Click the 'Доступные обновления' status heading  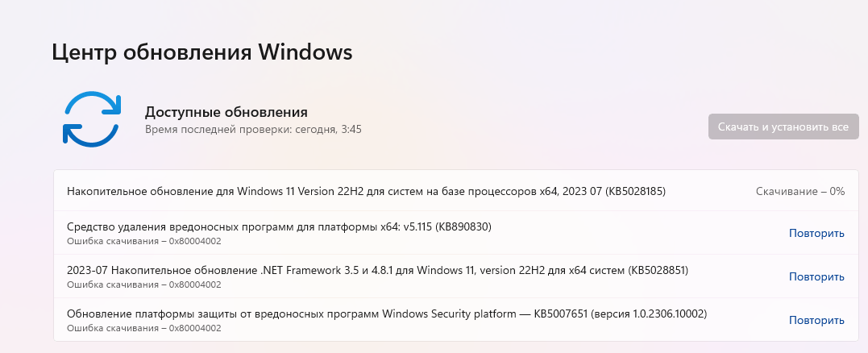(x=226, y=112)
